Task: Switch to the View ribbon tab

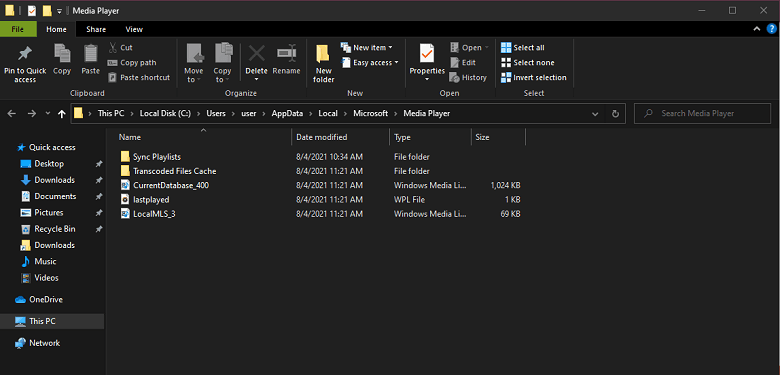Action: point(134,29)
